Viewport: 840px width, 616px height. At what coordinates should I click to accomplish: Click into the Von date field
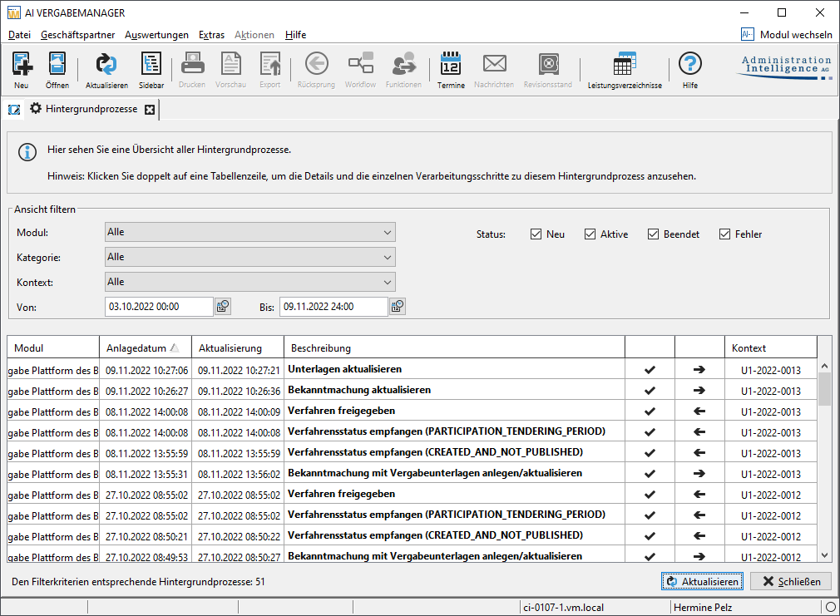pos(159,307)
